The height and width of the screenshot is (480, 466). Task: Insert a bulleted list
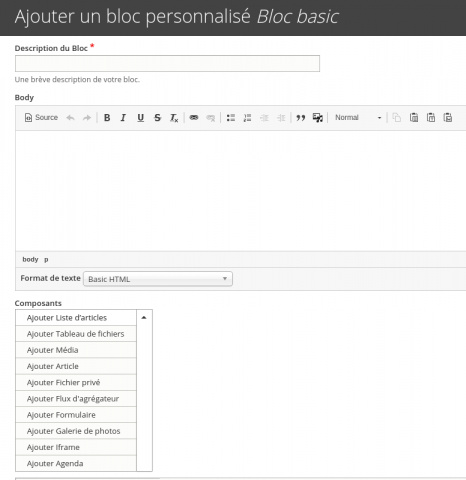point(231,118)
